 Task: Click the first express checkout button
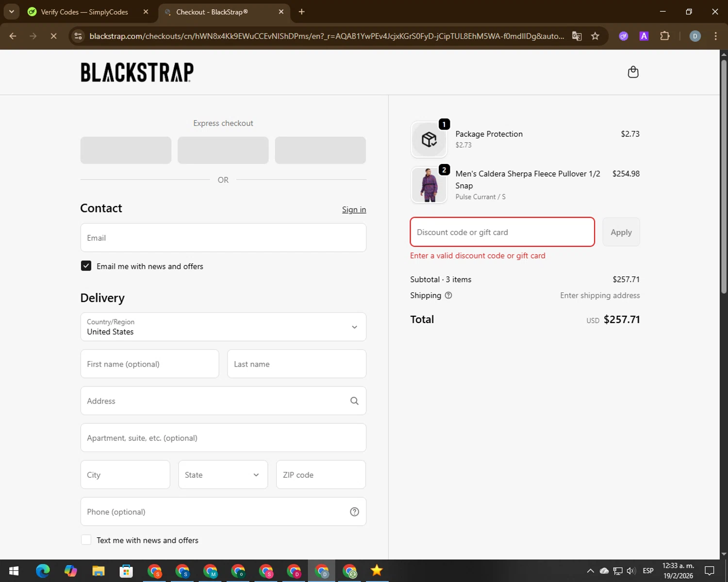pos(126,150)
